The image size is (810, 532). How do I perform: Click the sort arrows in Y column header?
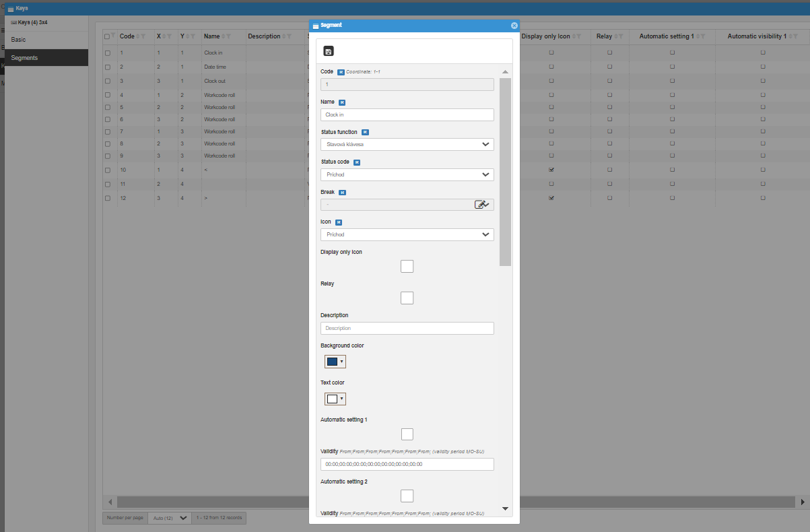pos(188,36)
